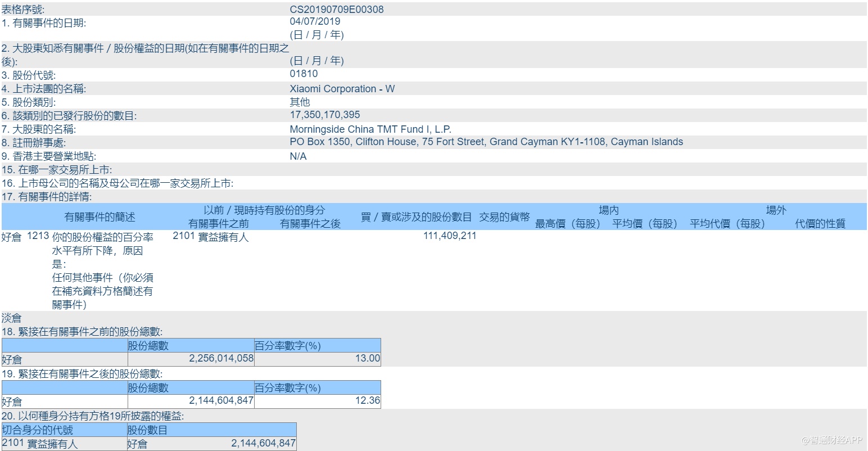Click column header 場內
Screen dimensions: 868x451
pyautogui.click(x=609, y=210)
